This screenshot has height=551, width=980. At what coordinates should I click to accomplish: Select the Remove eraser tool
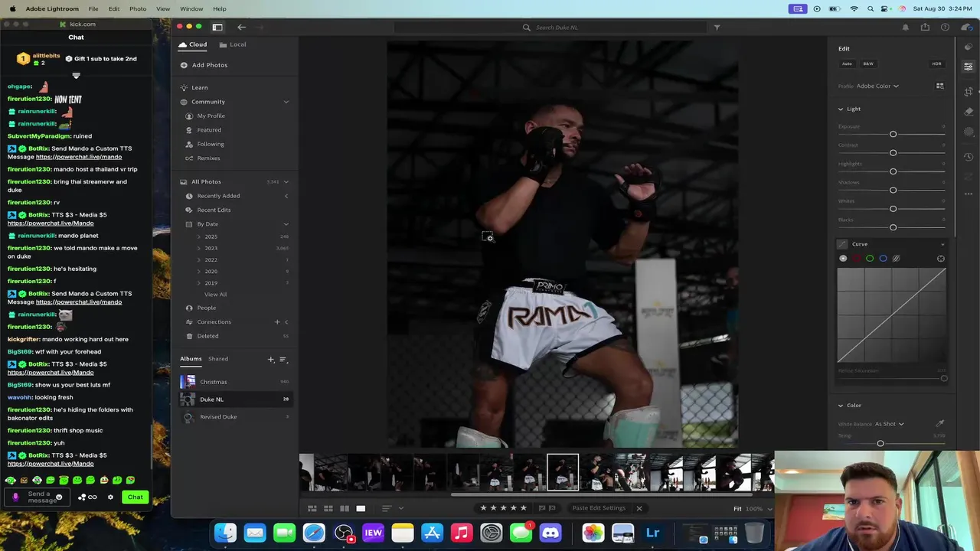tap(969, 111)
